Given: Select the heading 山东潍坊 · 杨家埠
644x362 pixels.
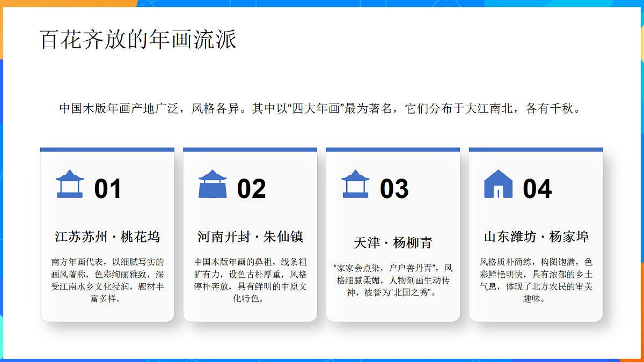Looking at the screenshot, I should [536, 237].
